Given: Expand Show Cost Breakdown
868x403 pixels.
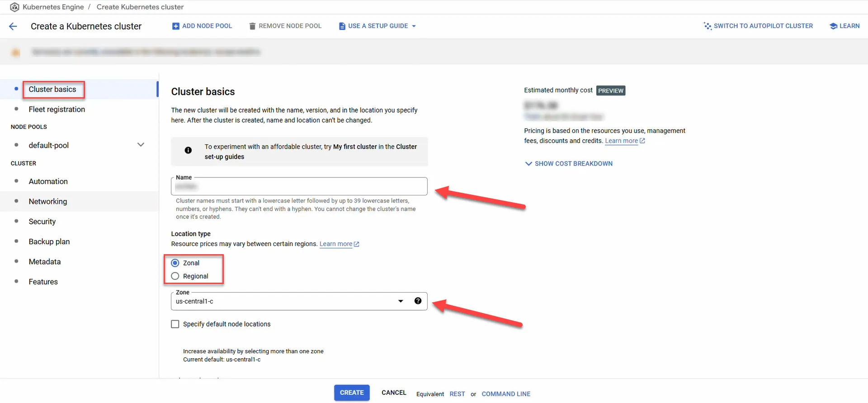Looking at the screenshot, I should point(569,163).
